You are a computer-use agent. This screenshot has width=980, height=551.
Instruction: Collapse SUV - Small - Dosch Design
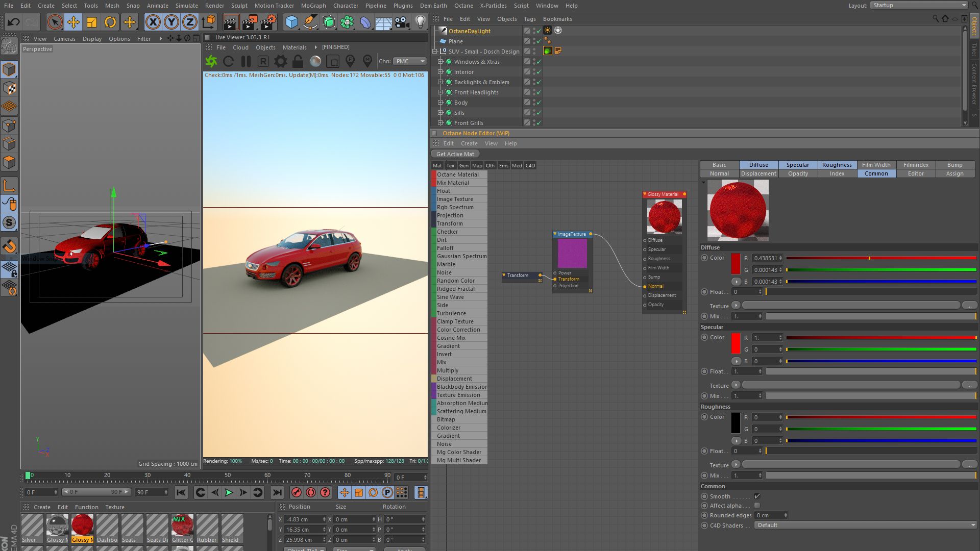(x=435, y=52)
